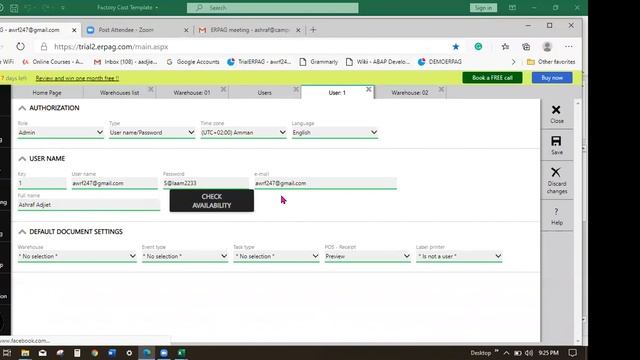Viewport: 640px width, 360px height.
Task: Open the Warehouse dropdown in document settings
Action: tap(77, 256)
